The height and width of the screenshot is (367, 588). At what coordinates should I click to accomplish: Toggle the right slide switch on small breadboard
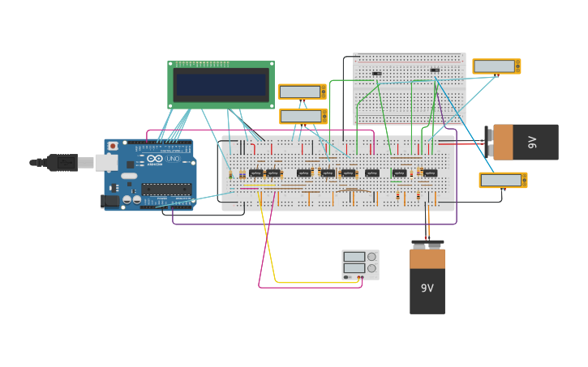[x=435, y=70]
